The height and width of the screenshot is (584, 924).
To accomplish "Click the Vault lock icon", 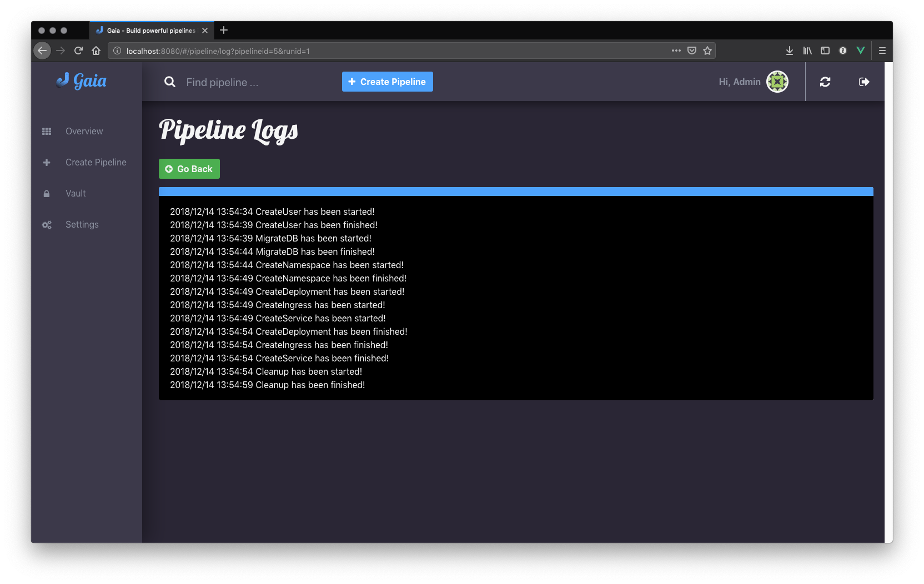I will (x=47, y=194).
